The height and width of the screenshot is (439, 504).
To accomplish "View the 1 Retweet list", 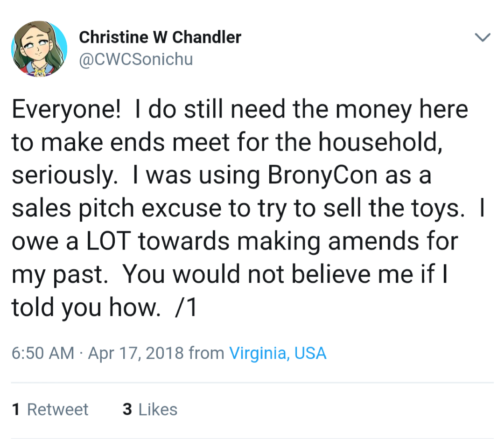I will click(x=50, y=409).
